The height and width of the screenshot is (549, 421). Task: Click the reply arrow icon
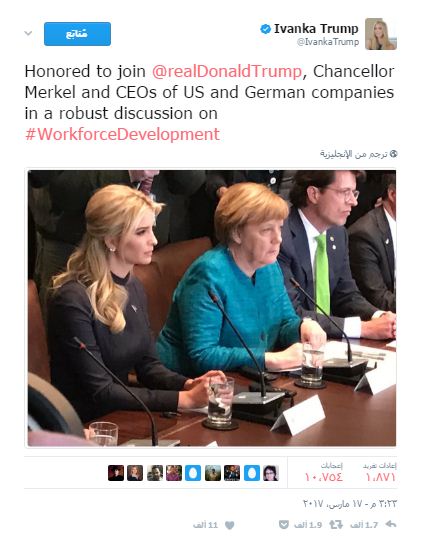pos(391,524)
